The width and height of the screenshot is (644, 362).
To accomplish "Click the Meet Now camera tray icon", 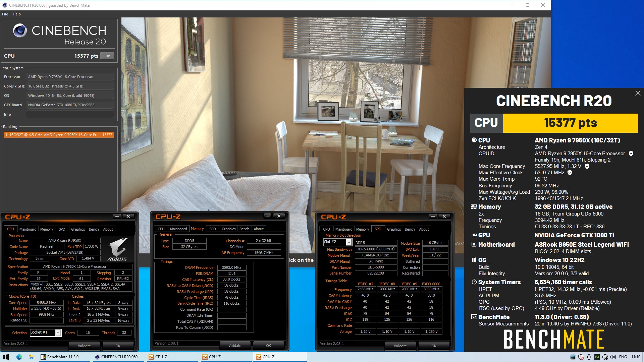I will click(589, 357).
